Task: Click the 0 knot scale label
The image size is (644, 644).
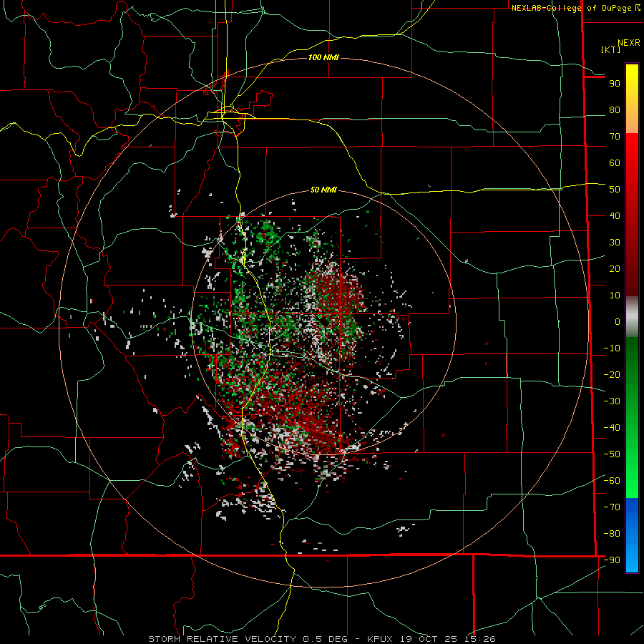Action: pyautogui.click(x=618, y=322)
